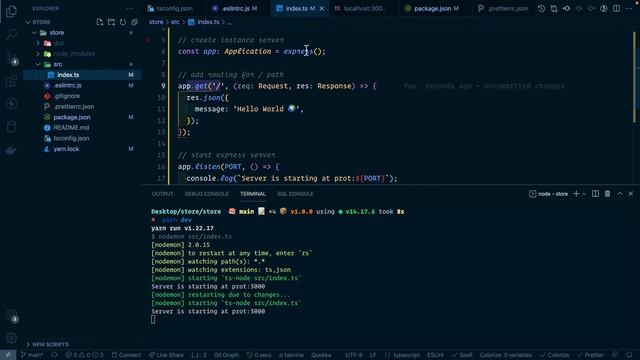Open the Extensions view icon

(11, 80)
